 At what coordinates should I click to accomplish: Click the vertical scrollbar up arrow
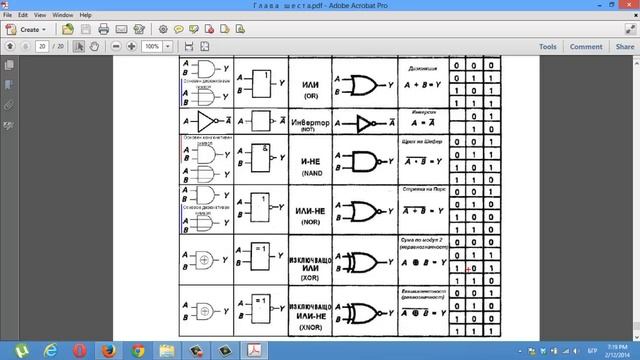(x=636, y=63)
